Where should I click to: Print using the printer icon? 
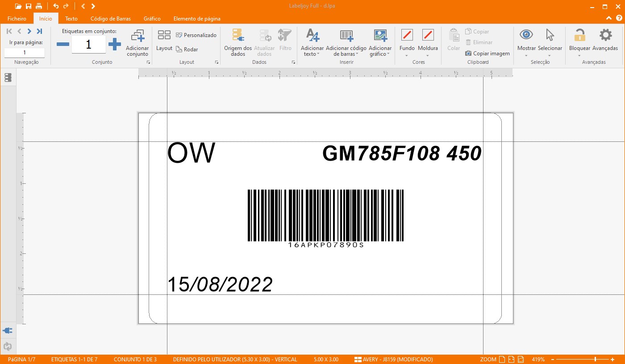pos(39,6)
